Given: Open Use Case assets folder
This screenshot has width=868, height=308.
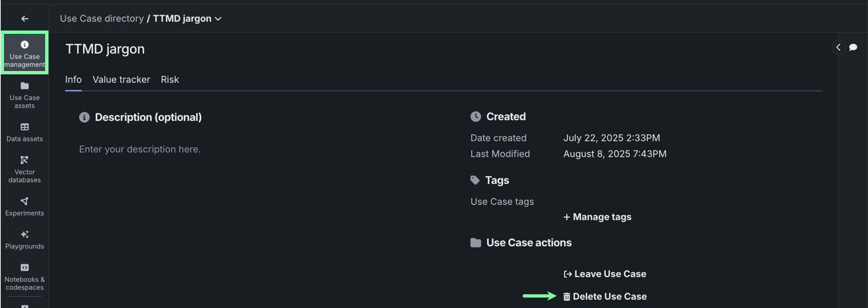Looking at the screenshot, I should pos(25,94).
